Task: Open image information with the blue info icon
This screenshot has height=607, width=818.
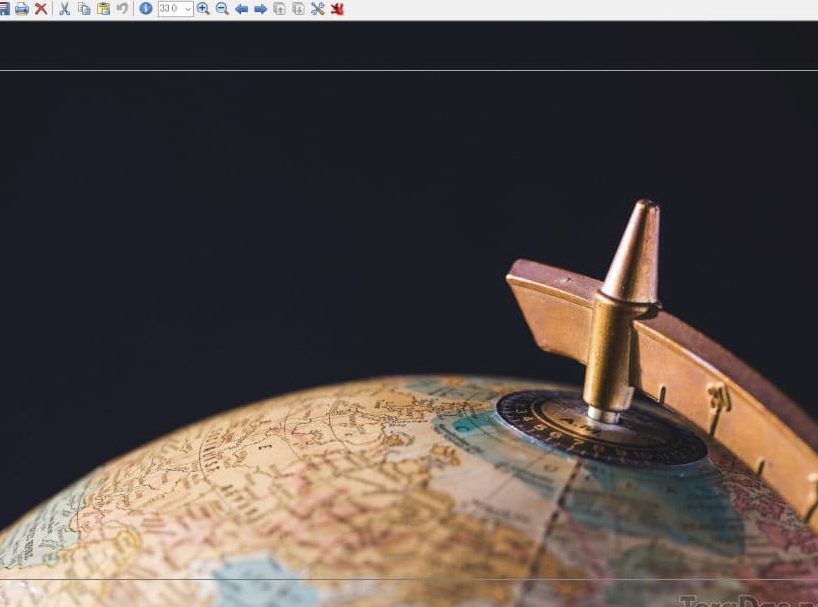Action: 146,9
